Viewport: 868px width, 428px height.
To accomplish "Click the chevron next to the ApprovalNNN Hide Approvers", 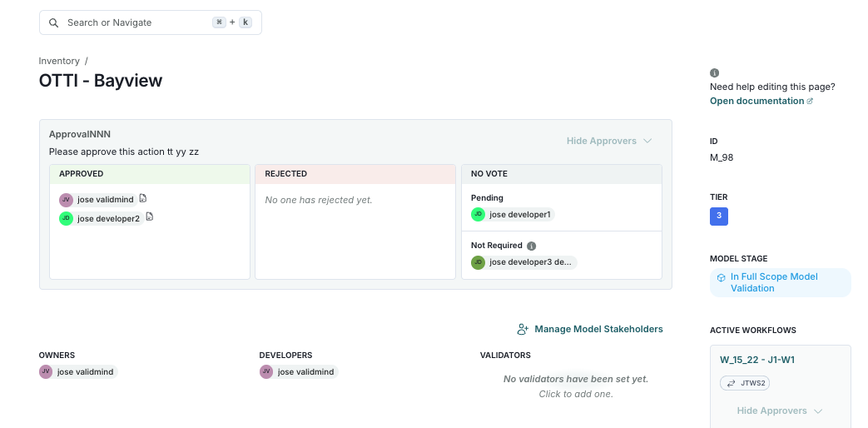I will click(x=647, y=142).
